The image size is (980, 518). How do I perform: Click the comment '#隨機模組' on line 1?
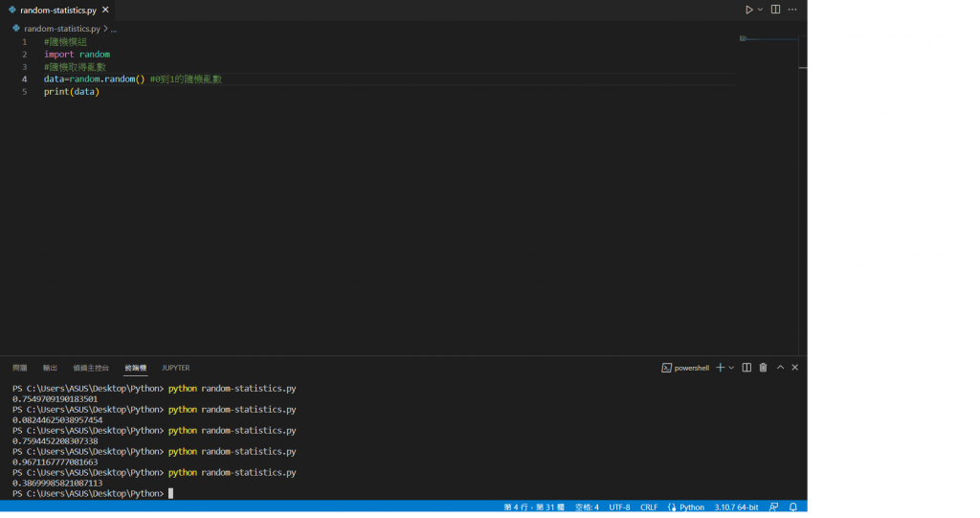[65, 42]
